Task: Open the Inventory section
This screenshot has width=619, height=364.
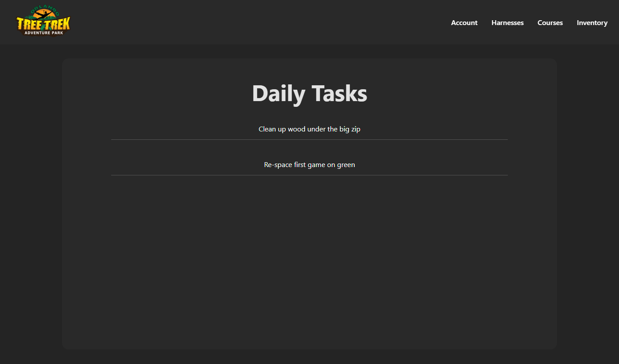Action: point(592,23)
